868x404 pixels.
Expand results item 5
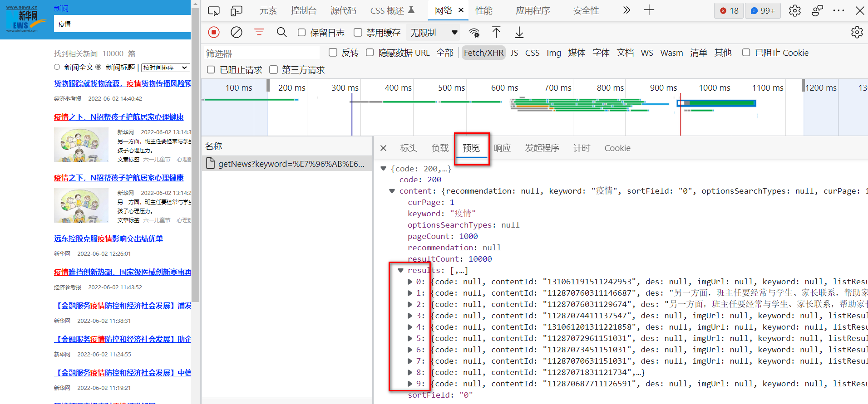pos(410,338)
